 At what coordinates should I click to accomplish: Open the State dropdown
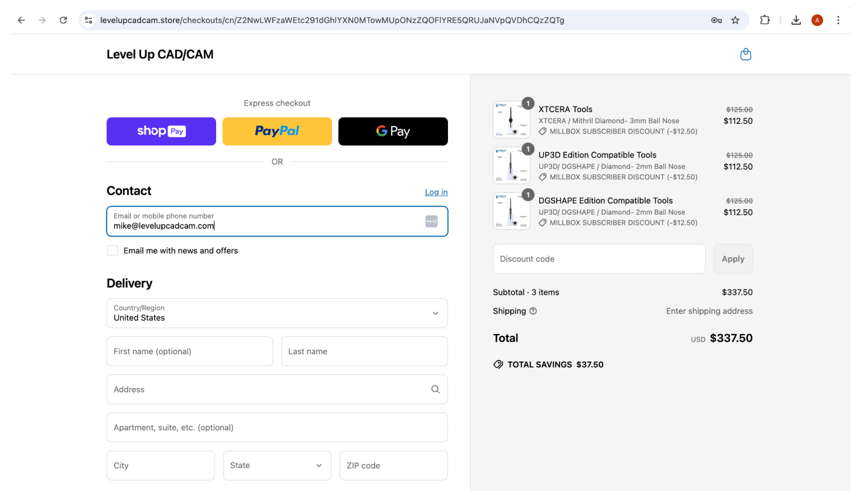coord(277,465)
